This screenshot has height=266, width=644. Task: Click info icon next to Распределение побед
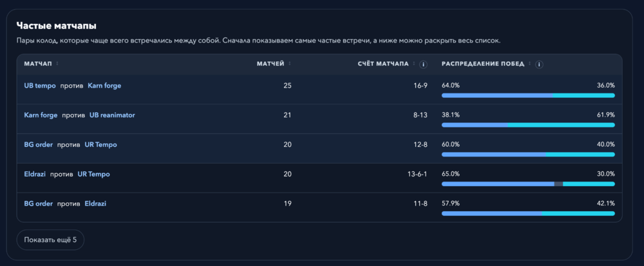539,64
